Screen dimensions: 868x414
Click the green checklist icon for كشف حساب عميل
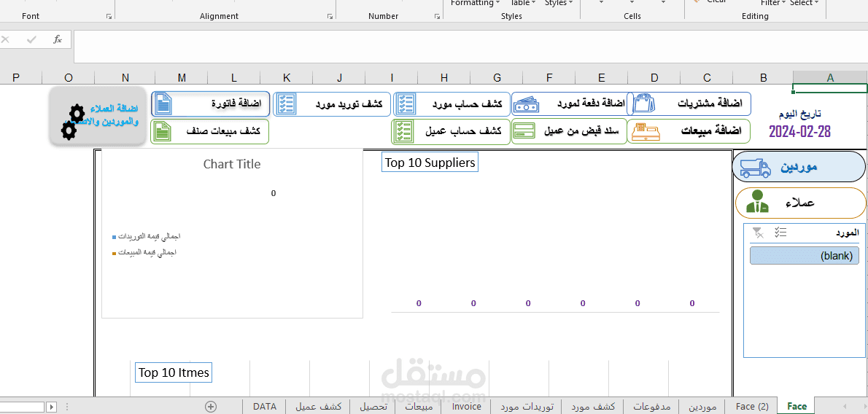point(403,132)
